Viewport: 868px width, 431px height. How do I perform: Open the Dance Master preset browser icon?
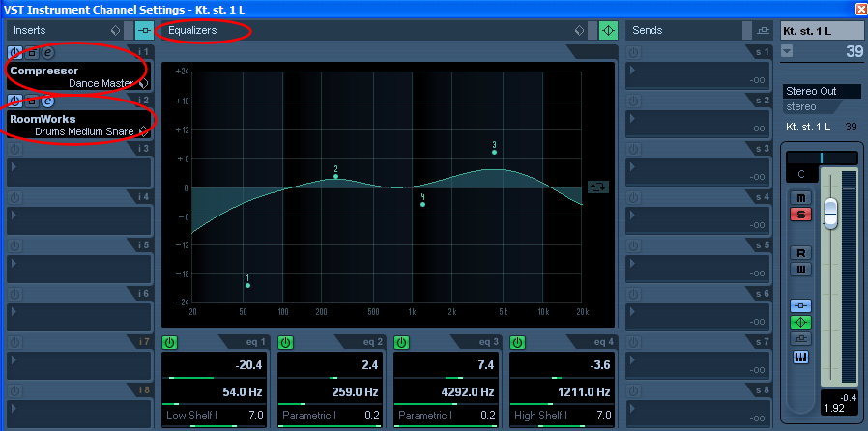pyautogui.click(x=143, y=83)
